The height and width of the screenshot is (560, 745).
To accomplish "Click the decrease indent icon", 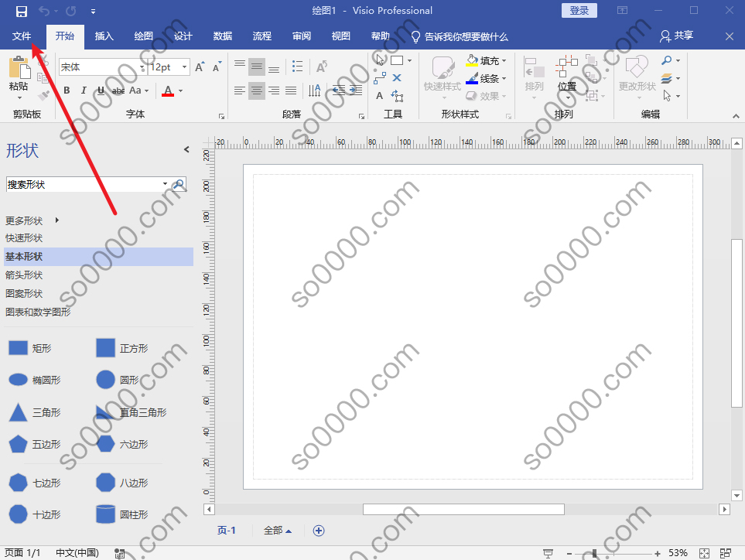I will click(x=338, y=90).
